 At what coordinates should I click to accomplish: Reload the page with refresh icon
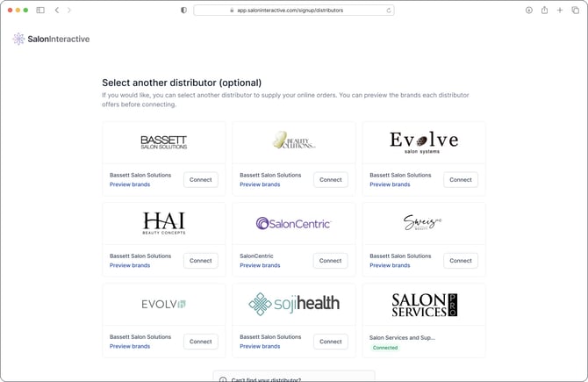coord(389,11)
